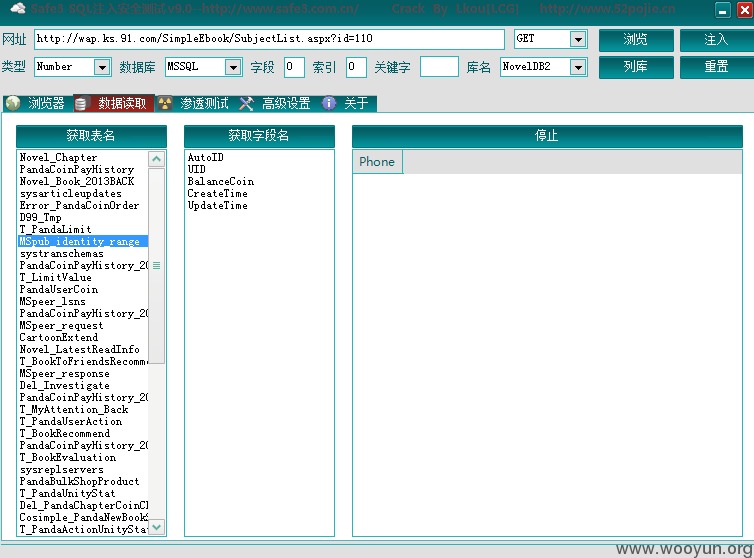Image resolution: width=754 pixels, height=558 pixels.
Task: Minimize the Safe3 window
Action: point(723,10)
